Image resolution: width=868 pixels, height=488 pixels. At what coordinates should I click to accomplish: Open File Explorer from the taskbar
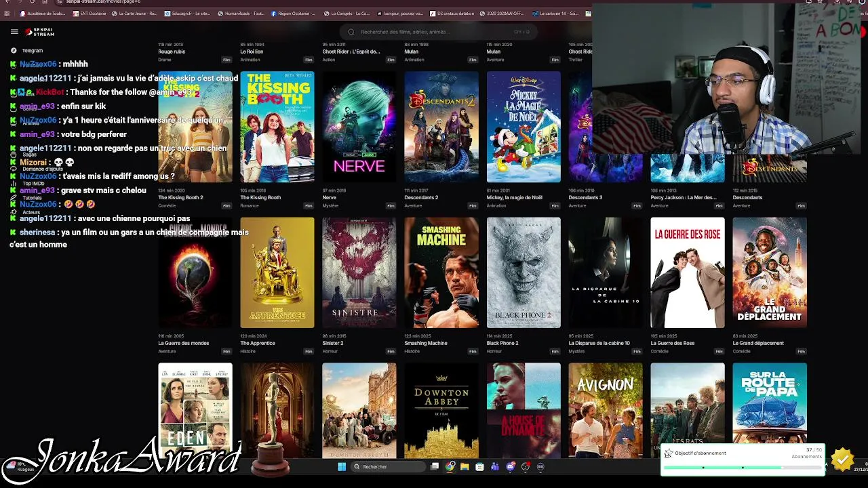point(465,466)
